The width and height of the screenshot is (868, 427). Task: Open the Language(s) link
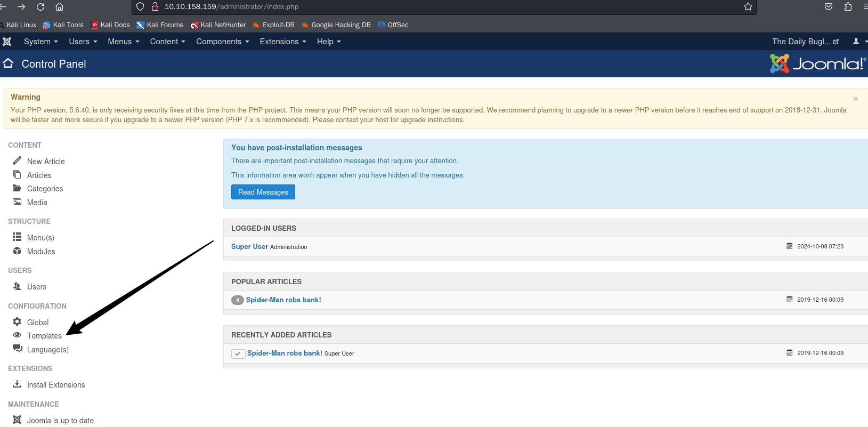click(48, 350)
